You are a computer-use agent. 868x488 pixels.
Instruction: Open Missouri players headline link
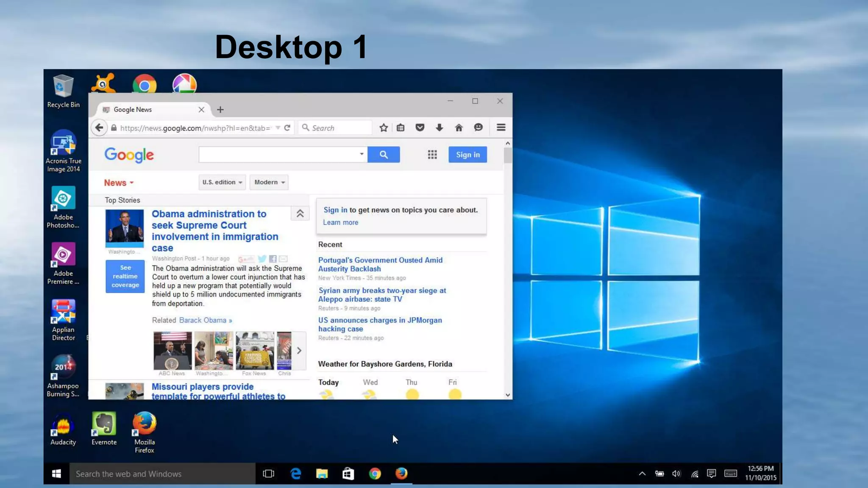click(x=218, y=391)
